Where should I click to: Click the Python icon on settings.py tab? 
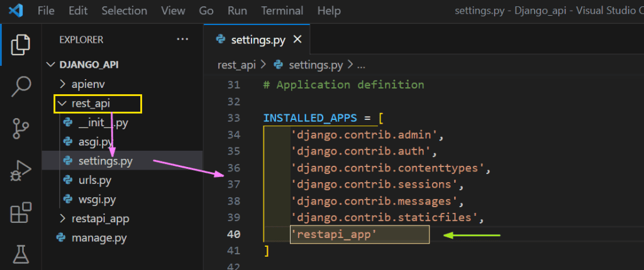[221, 40]
